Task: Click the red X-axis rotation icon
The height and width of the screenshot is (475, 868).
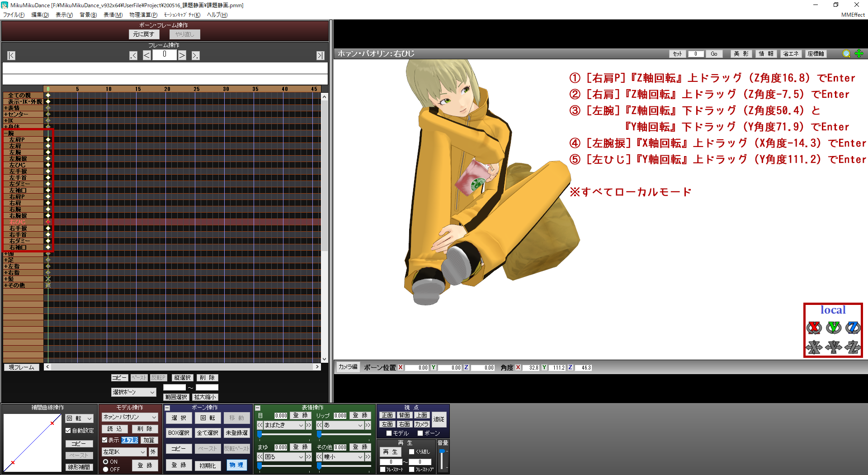Action: tap(814, 328)
